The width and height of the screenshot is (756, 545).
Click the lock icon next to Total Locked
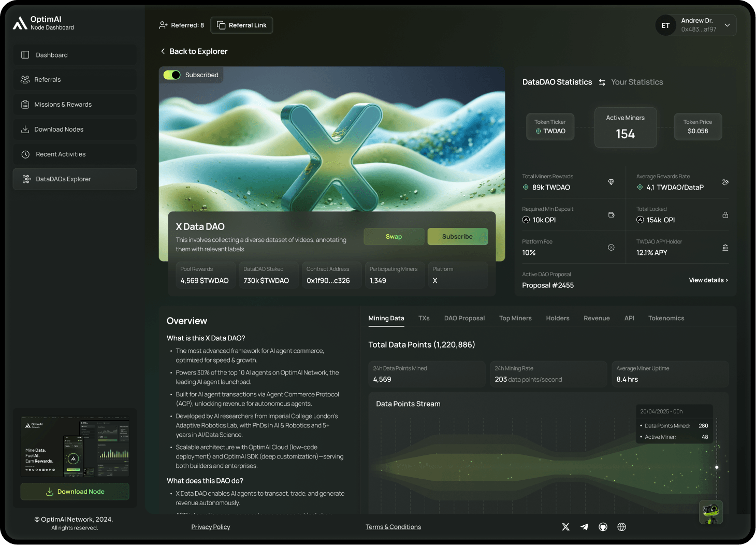725,215
